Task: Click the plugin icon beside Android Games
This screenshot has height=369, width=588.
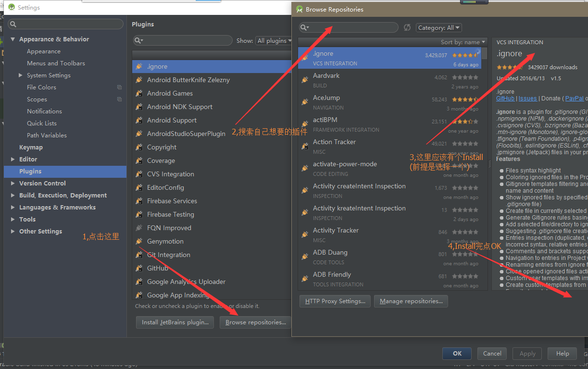Action: tap(139, 93)
